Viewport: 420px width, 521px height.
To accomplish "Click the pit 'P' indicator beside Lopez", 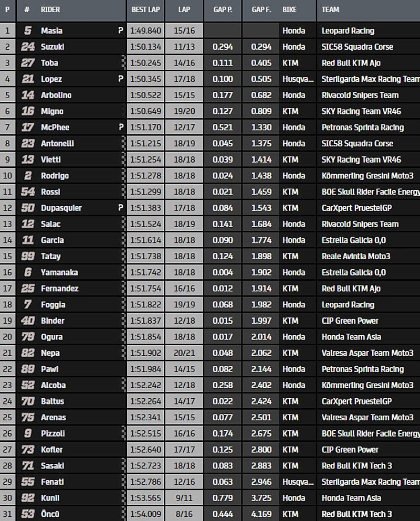I will point(121,79).
